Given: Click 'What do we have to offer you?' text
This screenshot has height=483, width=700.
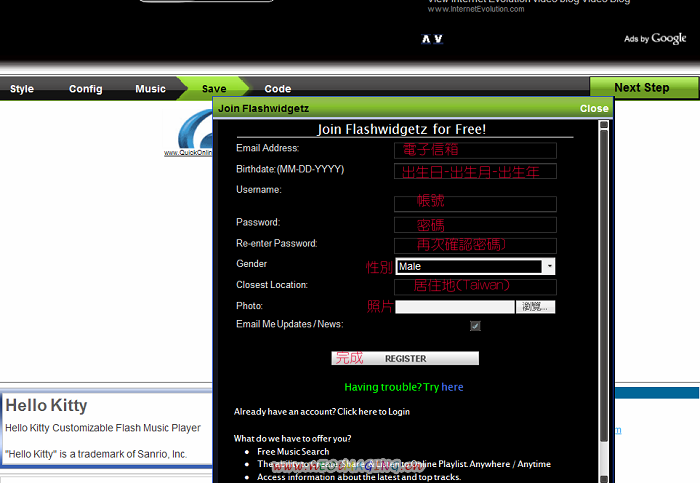Looking at the screenshot, I should click(x=292, y=438).
